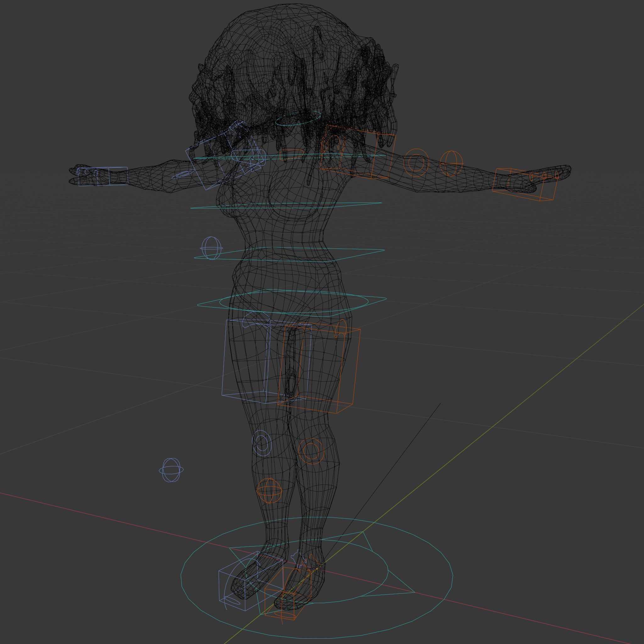
Task: Click the cyan ring control under the hair
Action: pos(298,118)
